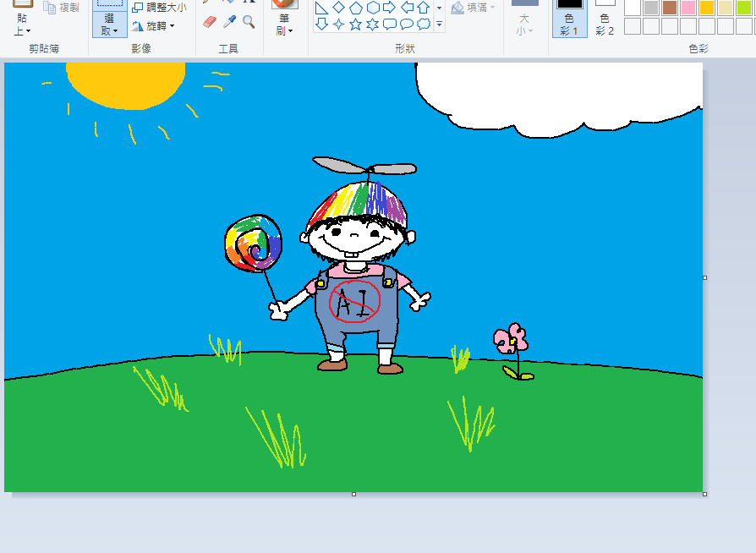756x553 pixels.
Task: Click the 調整大小 resize button
Action: [x=159, y=8]
